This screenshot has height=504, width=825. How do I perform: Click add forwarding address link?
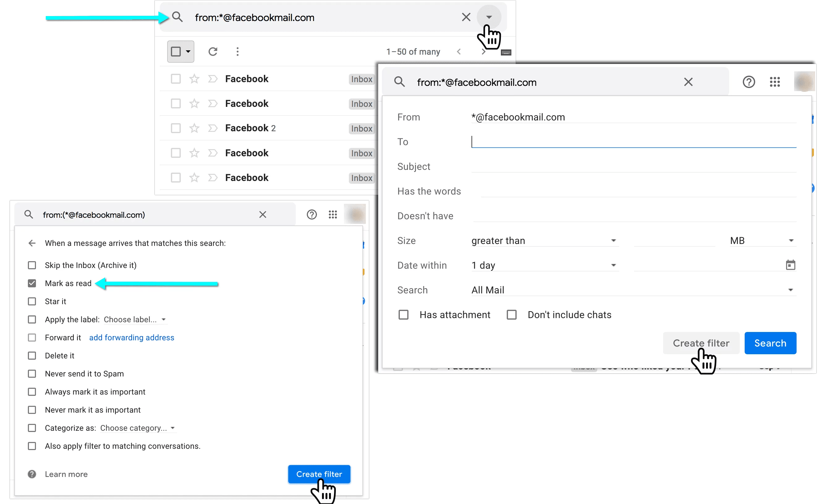132,338
